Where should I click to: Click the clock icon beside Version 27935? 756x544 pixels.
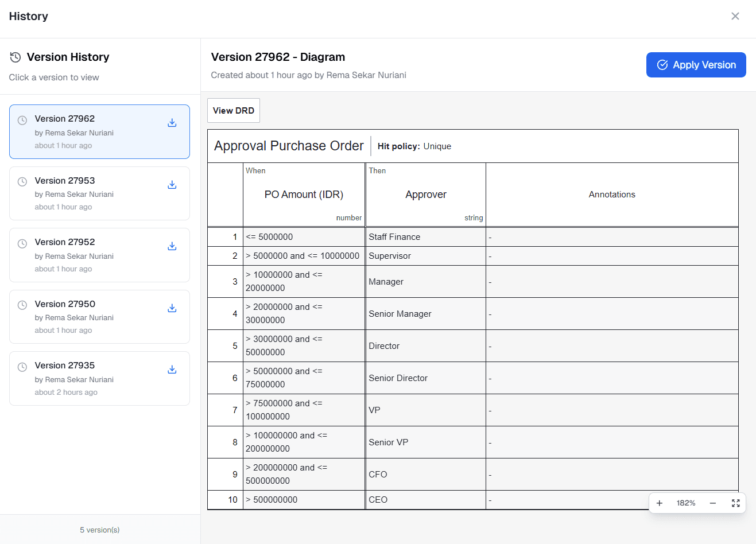coord(22,367)
